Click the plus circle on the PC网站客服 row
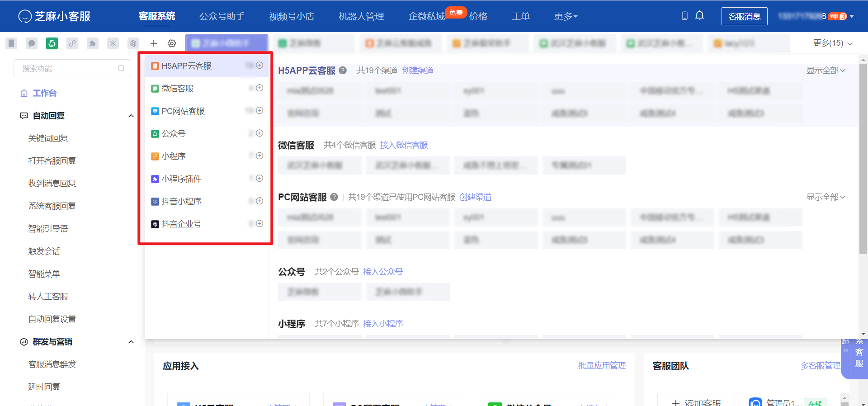 [x=259, y=111]
